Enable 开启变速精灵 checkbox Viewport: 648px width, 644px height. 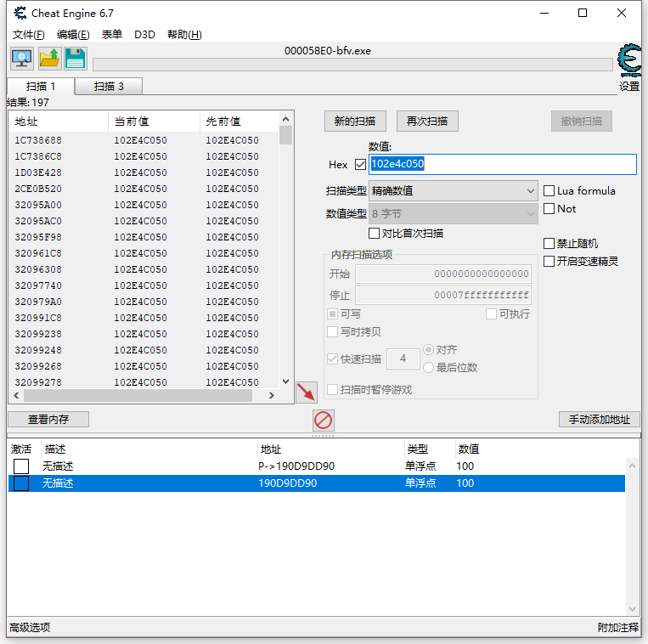pos(549,261)
